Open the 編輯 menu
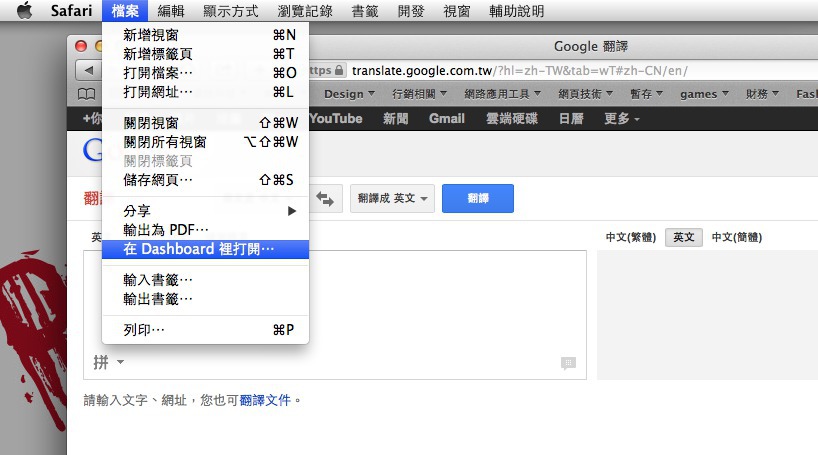Viewport: 818px width, 455px height. pyautogui.click(x=171, y=10)
